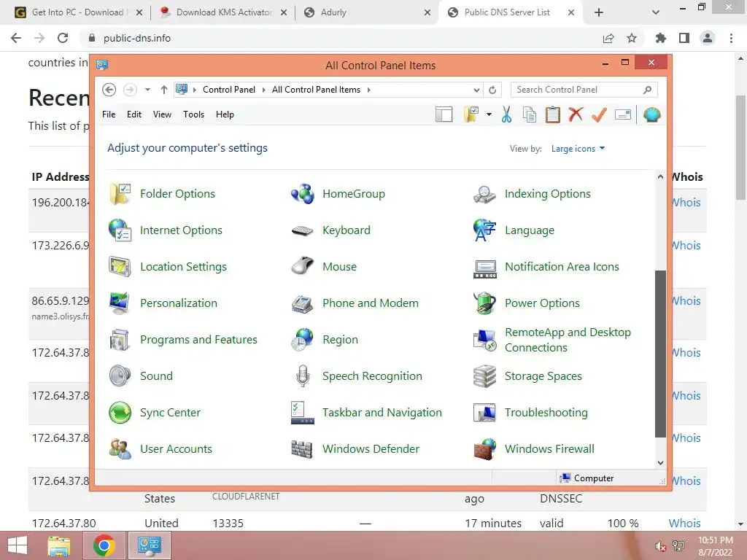Viewport: 747px width, 560px height.
Task: Open the recent locations arrow in Control Panel
Action: (147, 90)
